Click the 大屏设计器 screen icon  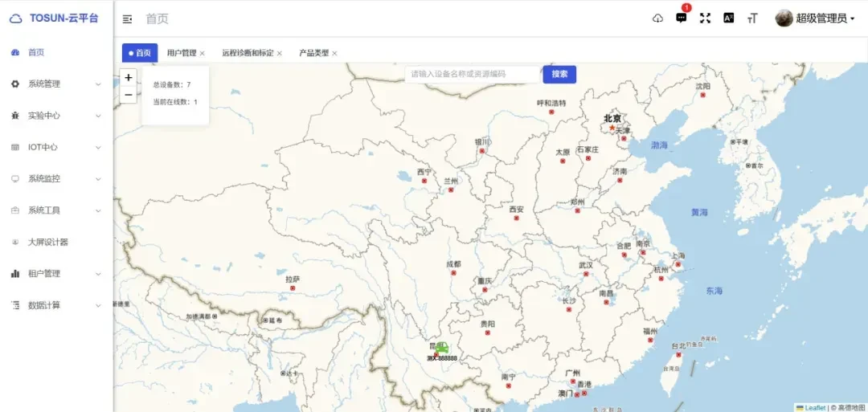point(15,242)
